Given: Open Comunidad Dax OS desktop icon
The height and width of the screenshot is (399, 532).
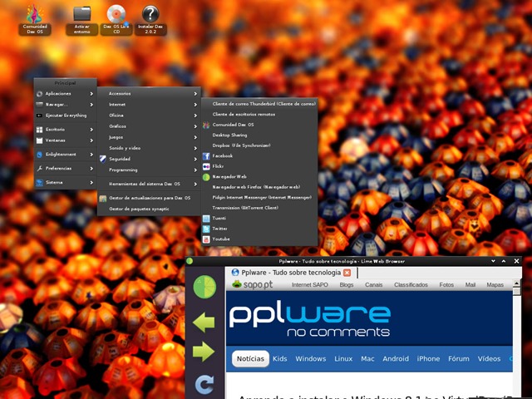Looking at the screenshot, I should click(x=35, y=20).
